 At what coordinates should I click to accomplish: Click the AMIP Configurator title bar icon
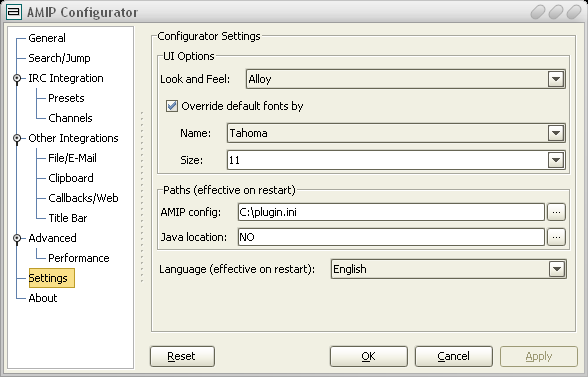click(x=14, y=12)
